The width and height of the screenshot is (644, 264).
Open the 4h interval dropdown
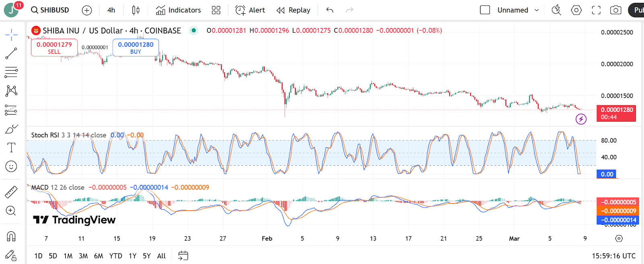[x=111, y=10]
